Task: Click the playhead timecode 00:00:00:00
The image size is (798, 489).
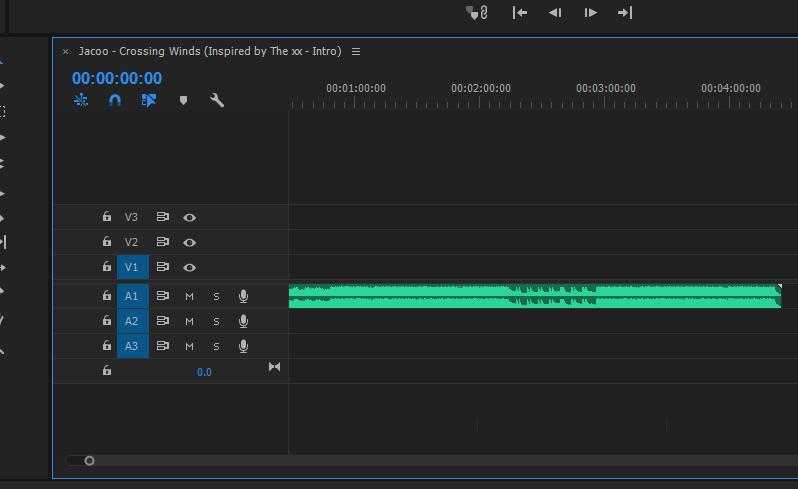Action: (x=116, y=78)
